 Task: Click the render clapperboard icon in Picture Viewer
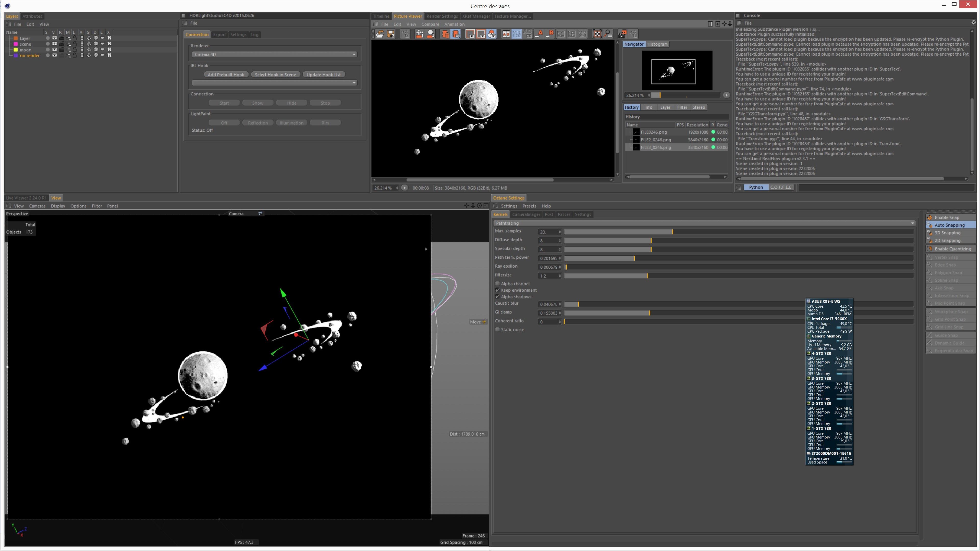click(x=622, y=34)
